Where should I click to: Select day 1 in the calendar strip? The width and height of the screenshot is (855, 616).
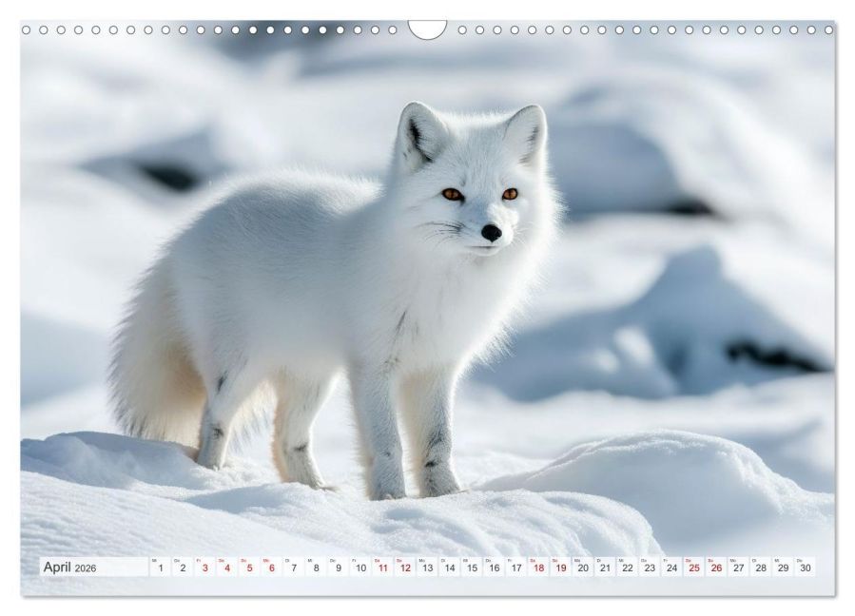click(x=161, y=568)
